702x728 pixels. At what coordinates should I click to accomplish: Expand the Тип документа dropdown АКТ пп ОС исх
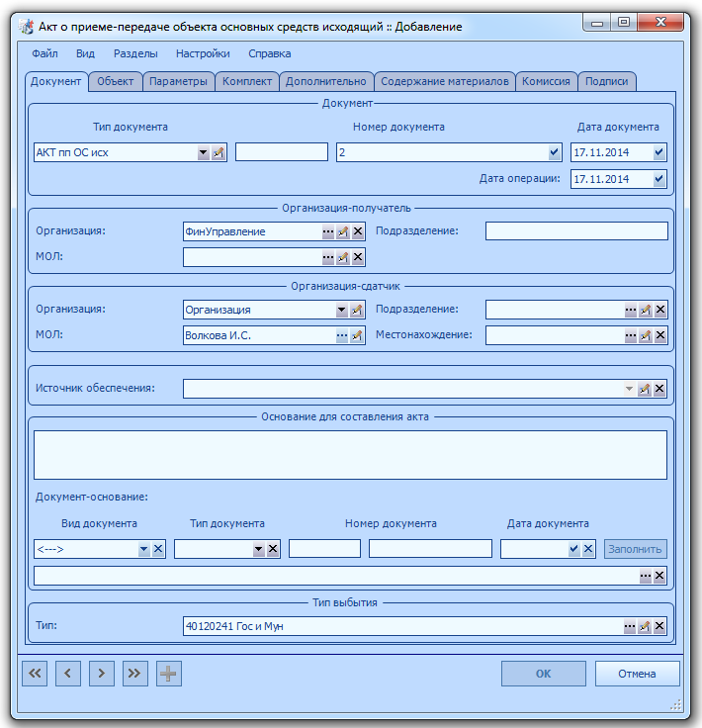[204, 152]
